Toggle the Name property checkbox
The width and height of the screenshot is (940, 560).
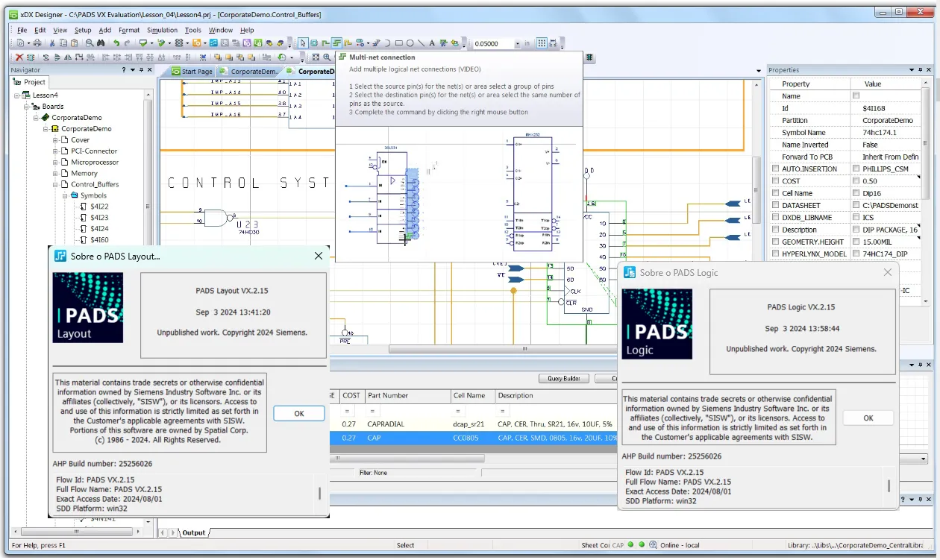click(x=856, y=95)
